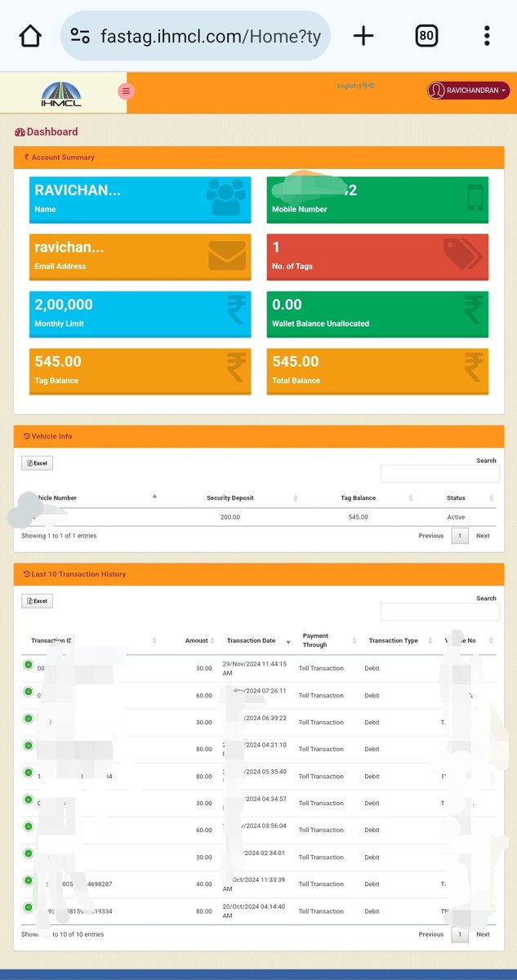Expand transaction row with time 06:39:22
This screenshot has height=980, width=517.
[28, 719]
